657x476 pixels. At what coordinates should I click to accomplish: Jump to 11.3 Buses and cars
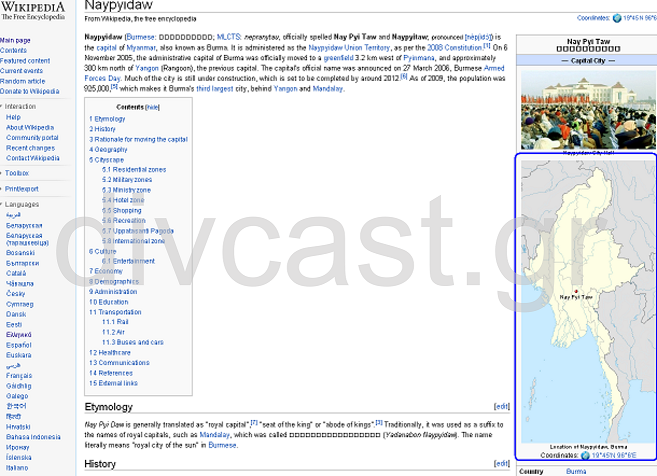point(132,342)
